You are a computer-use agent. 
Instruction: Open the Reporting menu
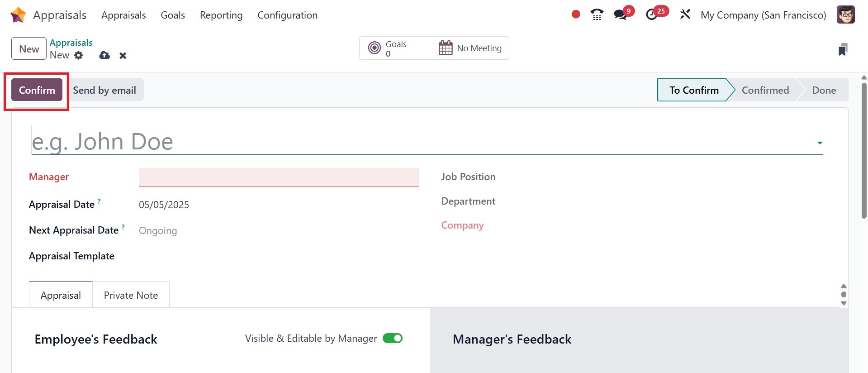221,15
